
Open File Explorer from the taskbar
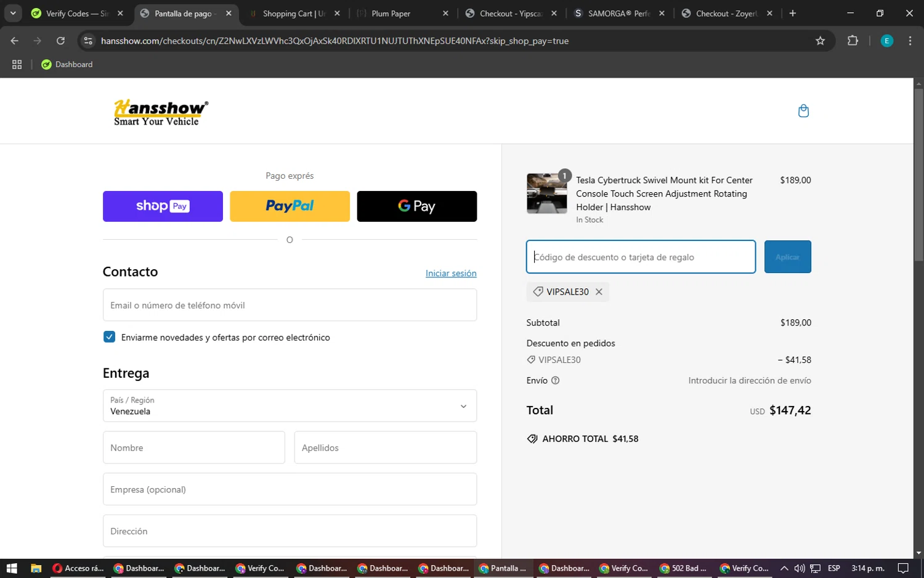pos(36,568)
